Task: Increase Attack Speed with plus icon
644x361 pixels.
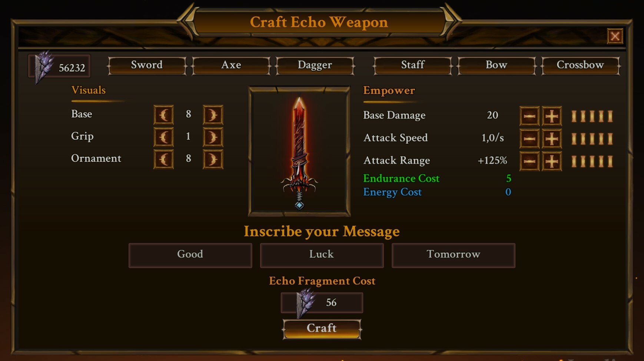Action: [x=552, y=139]
